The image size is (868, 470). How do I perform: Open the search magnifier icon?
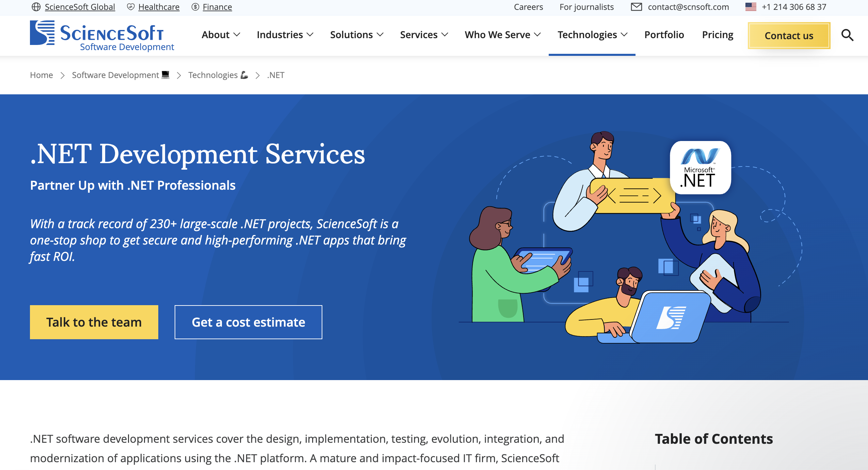point(847,35)
